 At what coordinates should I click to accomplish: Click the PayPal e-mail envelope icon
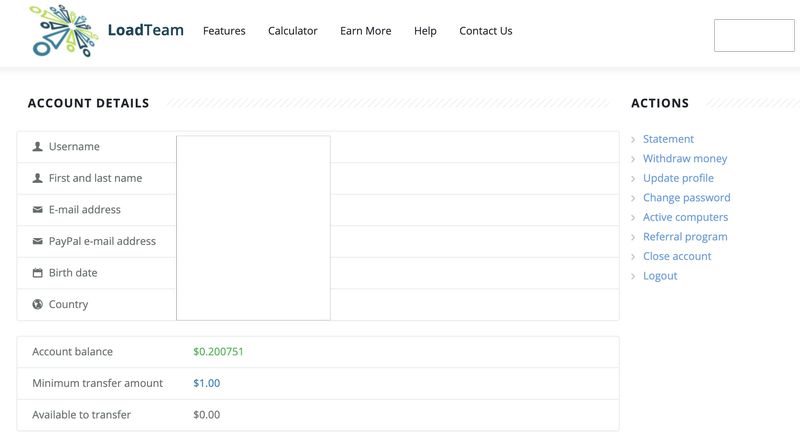(x=38, y=241)
